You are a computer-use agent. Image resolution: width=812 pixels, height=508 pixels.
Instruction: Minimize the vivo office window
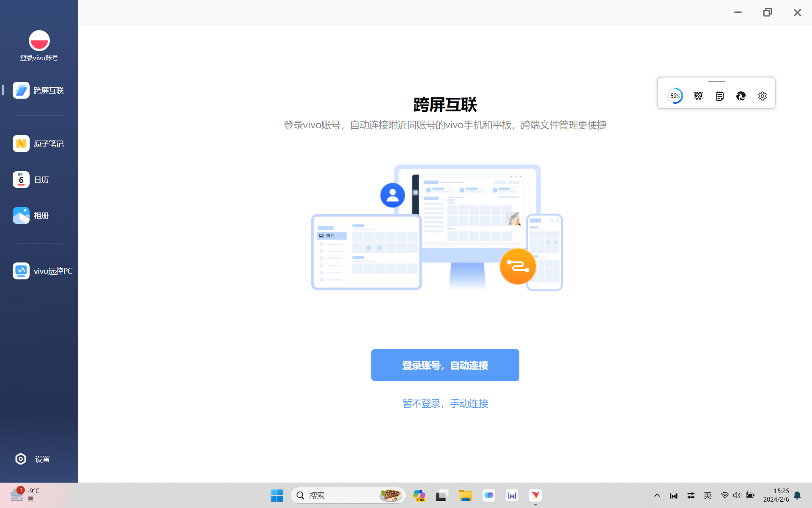point(738,12)
